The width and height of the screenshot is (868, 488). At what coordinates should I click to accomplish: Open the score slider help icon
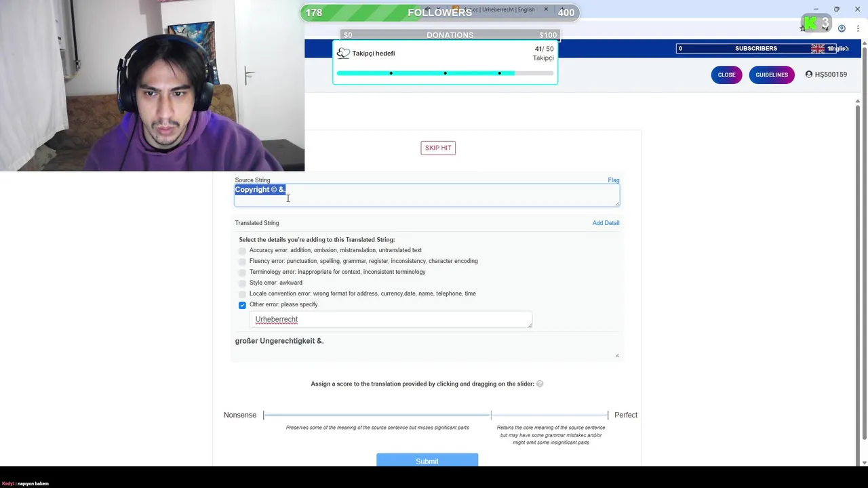point(540,384)
